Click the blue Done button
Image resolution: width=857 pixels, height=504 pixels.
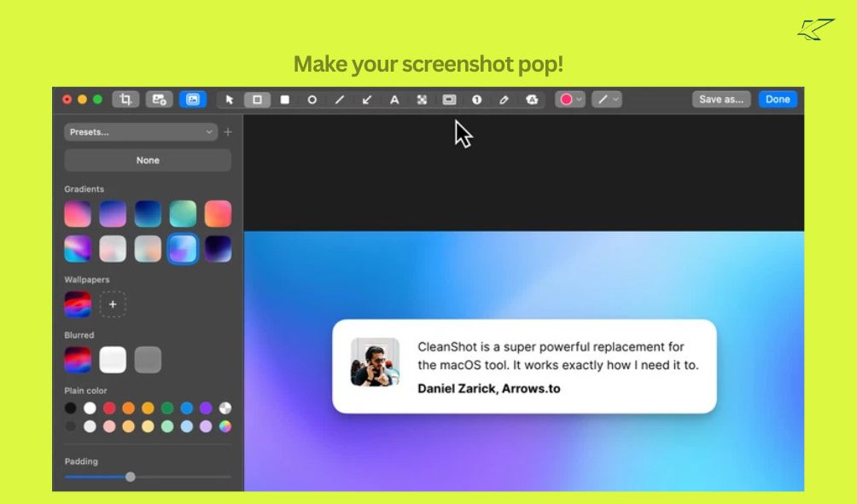pyautogui.click(x=778, y=100)
